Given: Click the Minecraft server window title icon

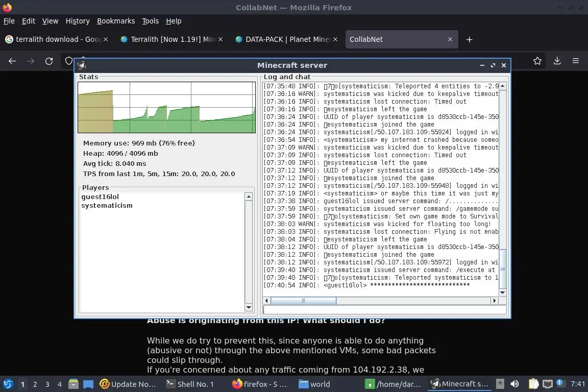Looking at the screenshot, I should [82, 65].
